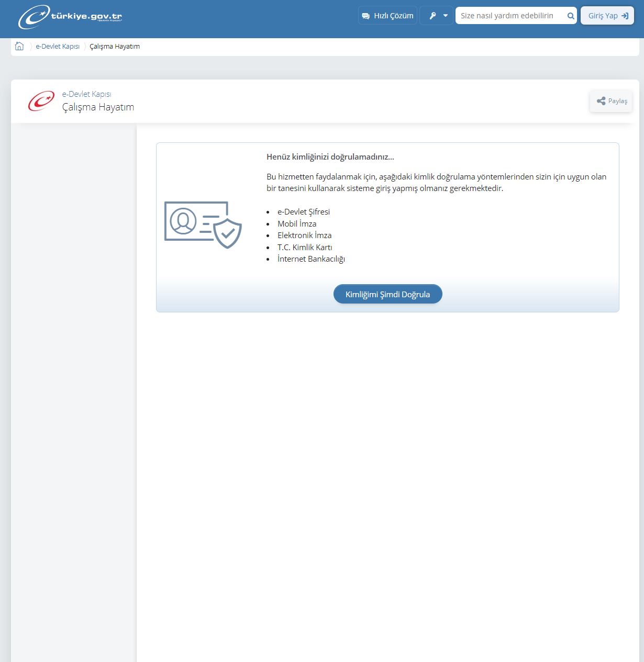The width and height of the screenshot is (644, 662).
Task: Open e-Devlet Kapısı breadcrumb link
Action: point(58,47)
